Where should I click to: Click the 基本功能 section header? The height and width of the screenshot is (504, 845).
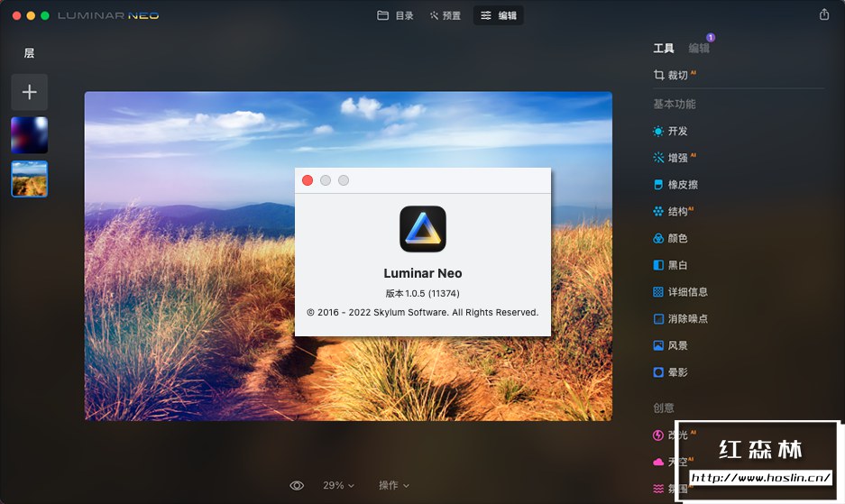pos(675,104)
